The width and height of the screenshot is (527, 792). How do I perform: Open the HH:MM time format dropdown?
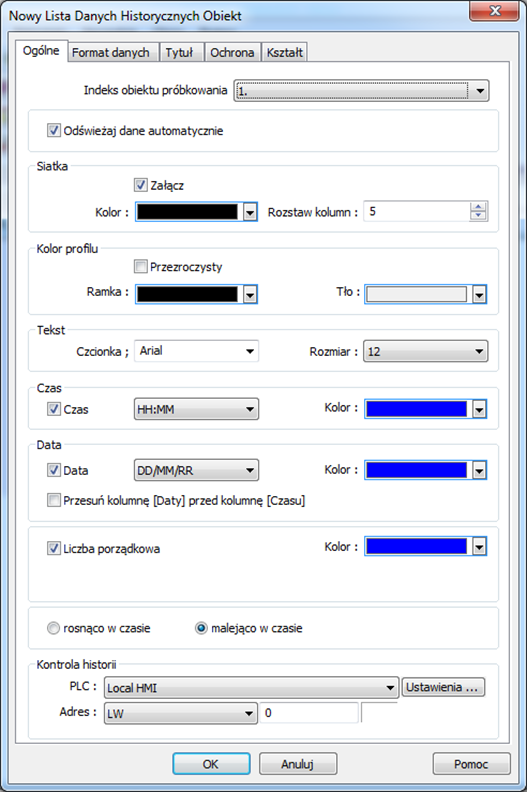196,409
